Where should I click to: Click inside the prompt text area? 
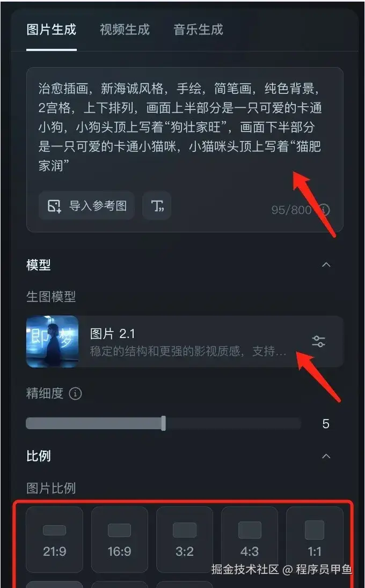pyautogui.click(x=185, y=128)
